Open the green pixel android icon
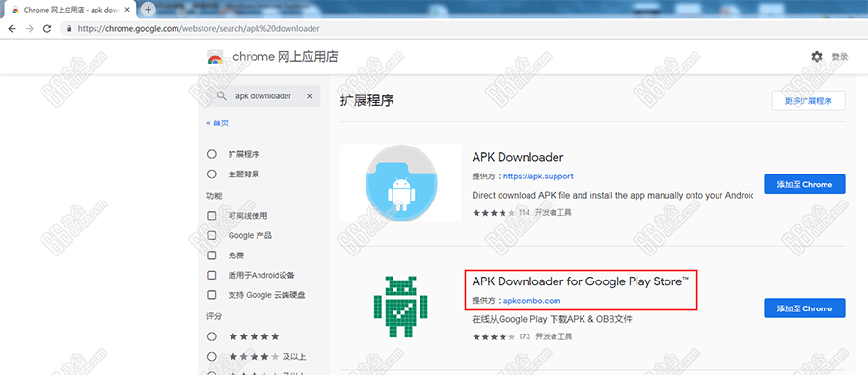This screenshot has height=375, width=868. coord(401,307)
